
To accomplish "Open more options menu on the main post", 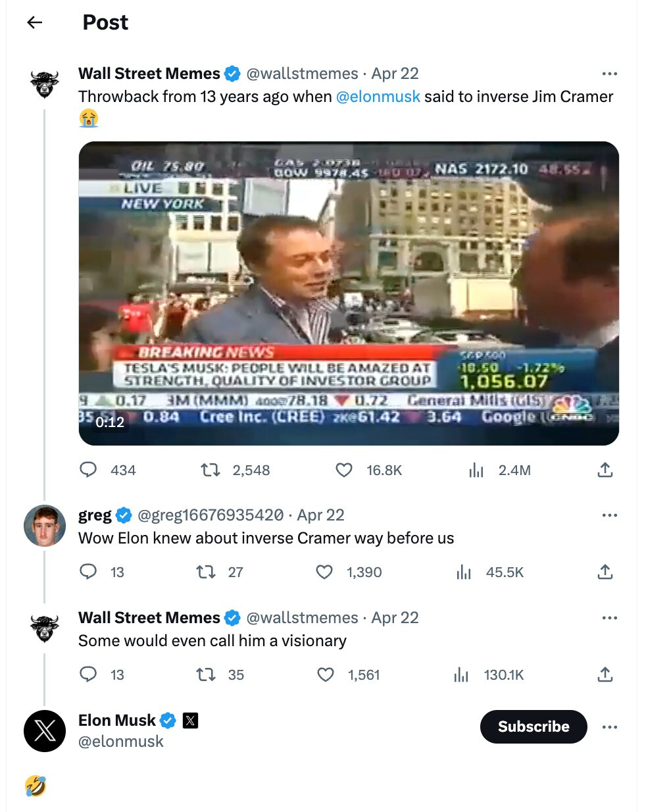I will (610, 73).
